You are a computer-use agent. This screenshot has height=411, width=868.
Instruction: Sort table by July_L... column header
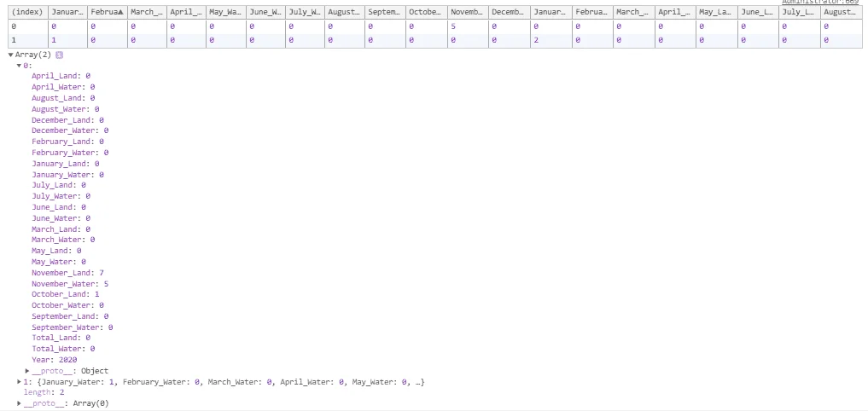(x=800, y=12)
